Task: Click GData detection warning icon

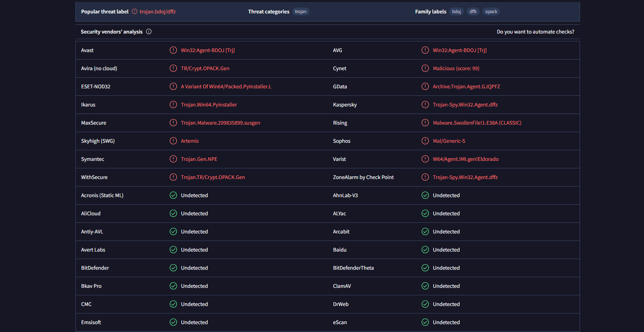Action: point(425,86)
